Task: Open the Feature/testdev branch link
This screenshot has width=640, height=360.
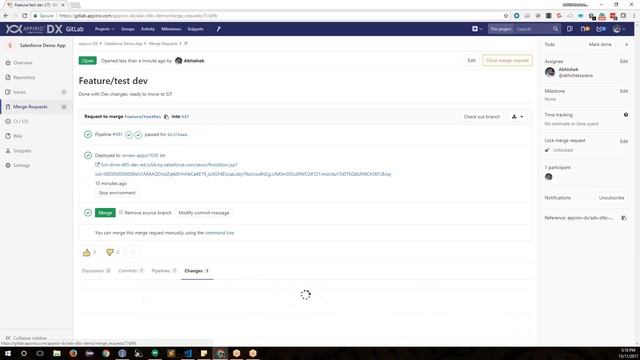Action: click(x=143, y=117)
